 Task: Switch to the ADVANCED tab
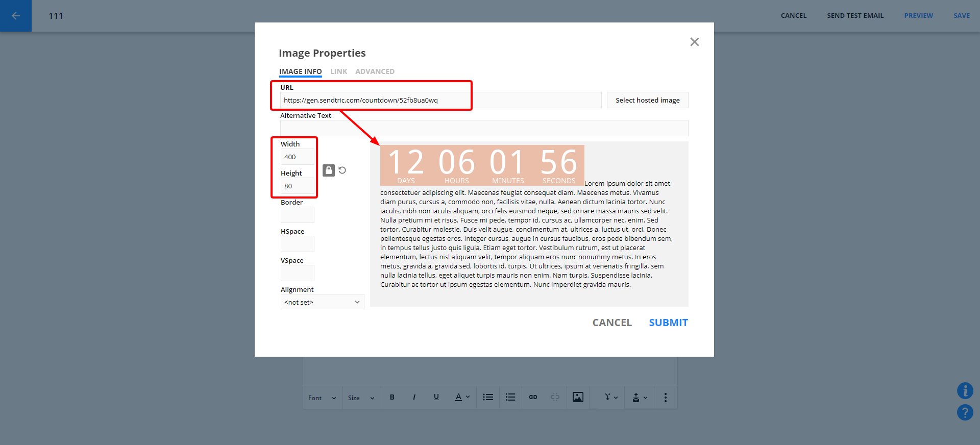pos(375,71)
